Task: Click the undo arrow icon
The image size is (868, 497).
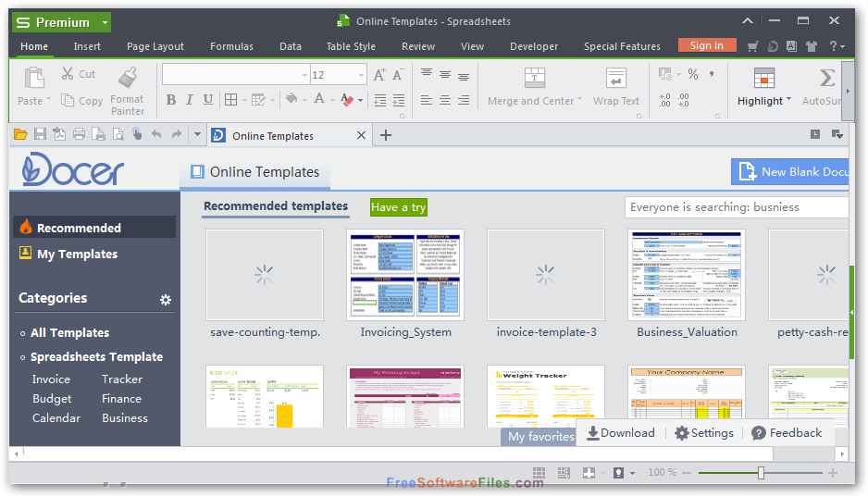Action: pos(156,134)
